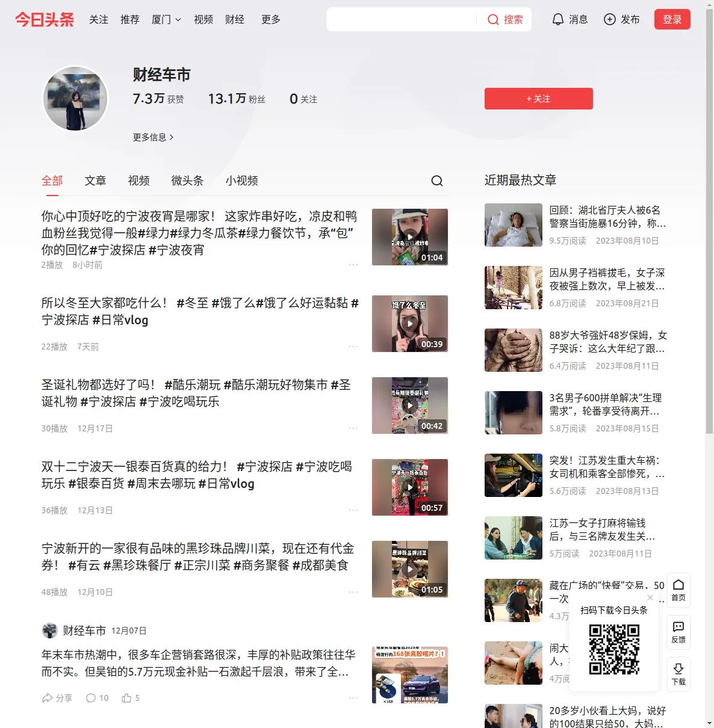
Task: Click the 财经车市 profile avatar
Action: (x=75, y=99)
